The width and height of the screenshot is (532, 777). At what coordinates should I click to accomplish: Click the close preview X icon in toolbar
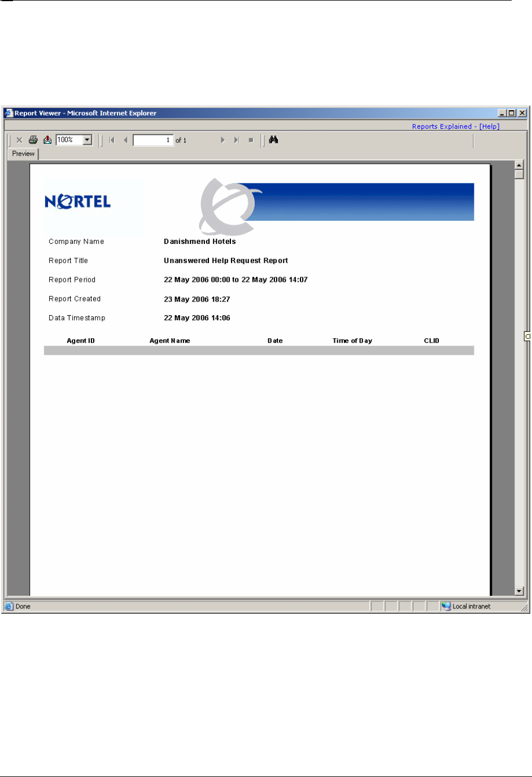pyautogui.click(x=19, y=140)
